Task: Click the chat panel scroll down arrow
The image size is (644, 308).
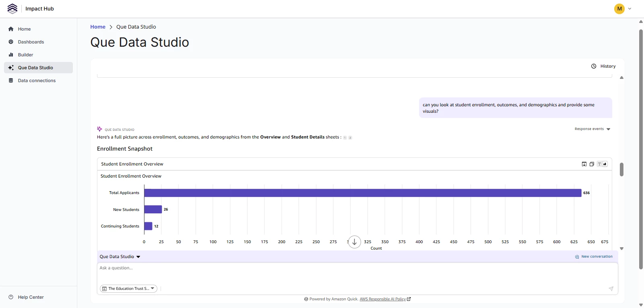Action: [x=621, y=248]
